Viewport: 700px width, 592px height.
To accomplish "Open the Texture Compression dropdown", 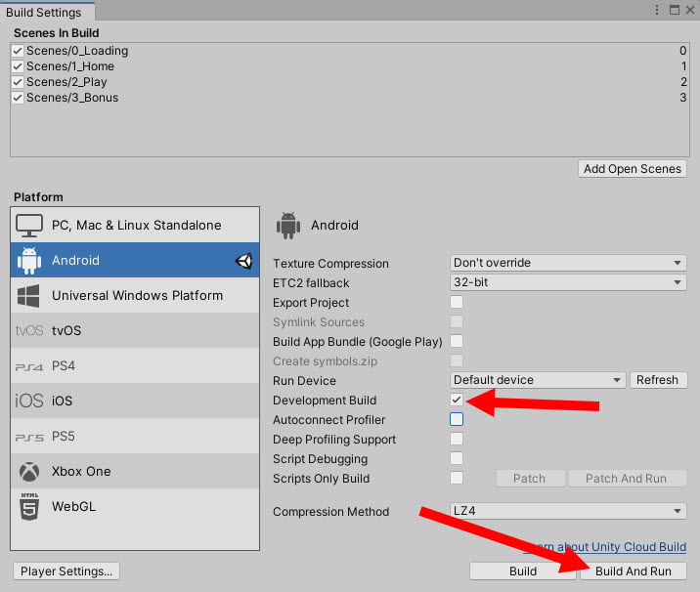I will (568, 263).
